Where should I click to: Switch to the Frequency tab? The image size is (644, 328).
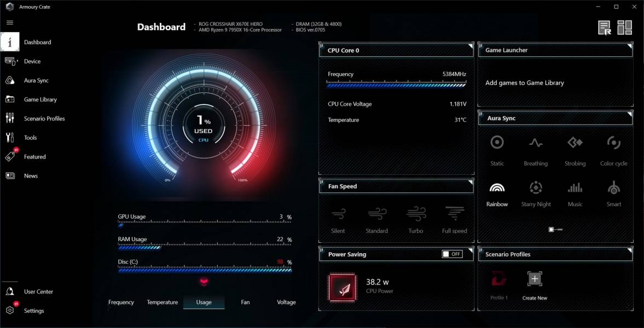click(x=121, y=302)
